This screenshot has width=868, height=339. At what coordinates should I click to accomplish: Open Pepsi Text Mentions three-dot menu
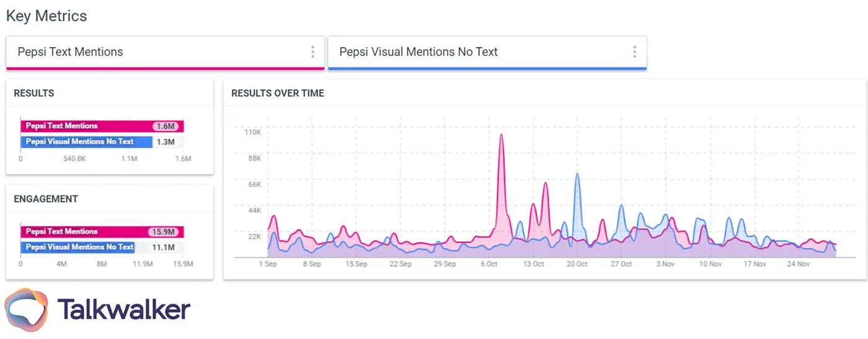(x=312, y=52)
